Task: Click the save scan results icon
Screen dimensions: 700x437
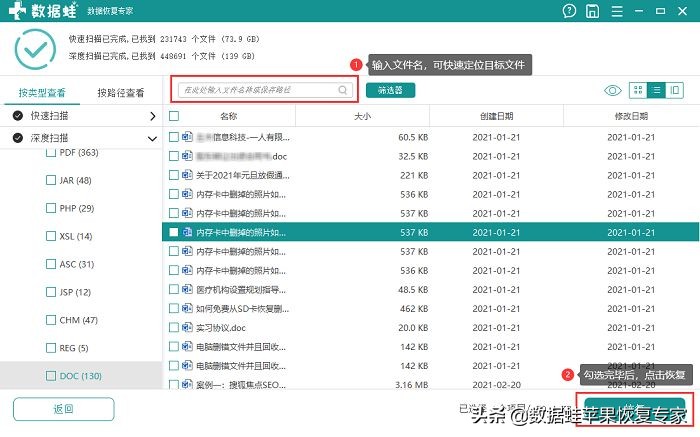Action: click(x=592, y=11)
